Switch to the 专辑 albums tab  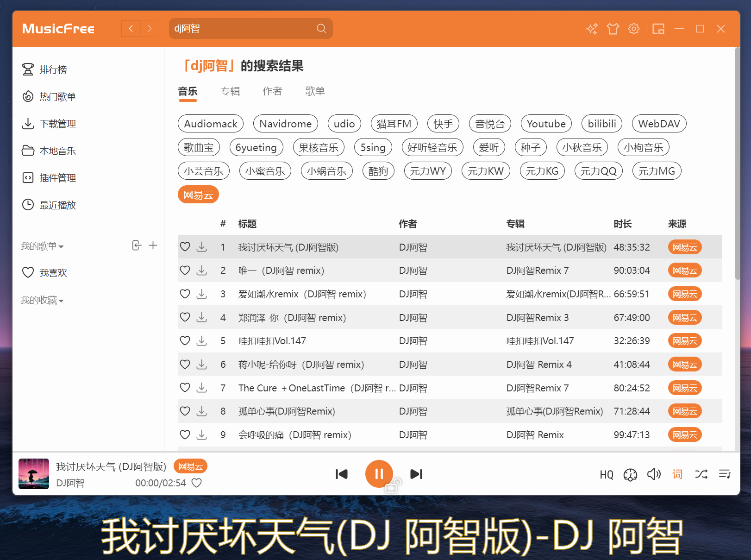(x=230, y=91)
